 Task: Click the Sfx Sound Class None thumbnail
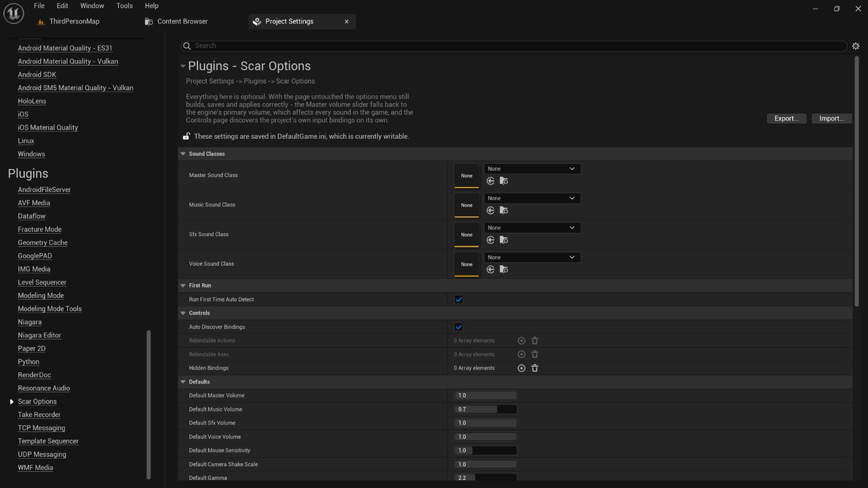(467, 235)
